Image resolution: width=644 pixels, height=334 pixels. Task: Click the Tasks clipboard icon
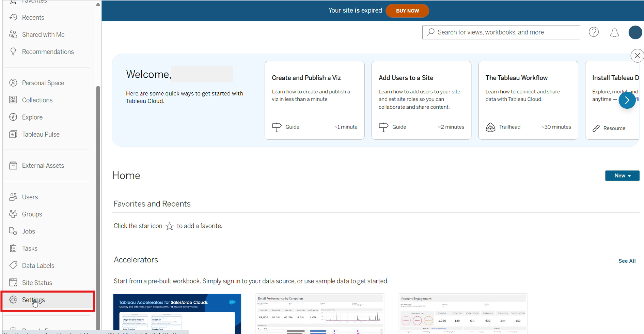coord(13,248)
